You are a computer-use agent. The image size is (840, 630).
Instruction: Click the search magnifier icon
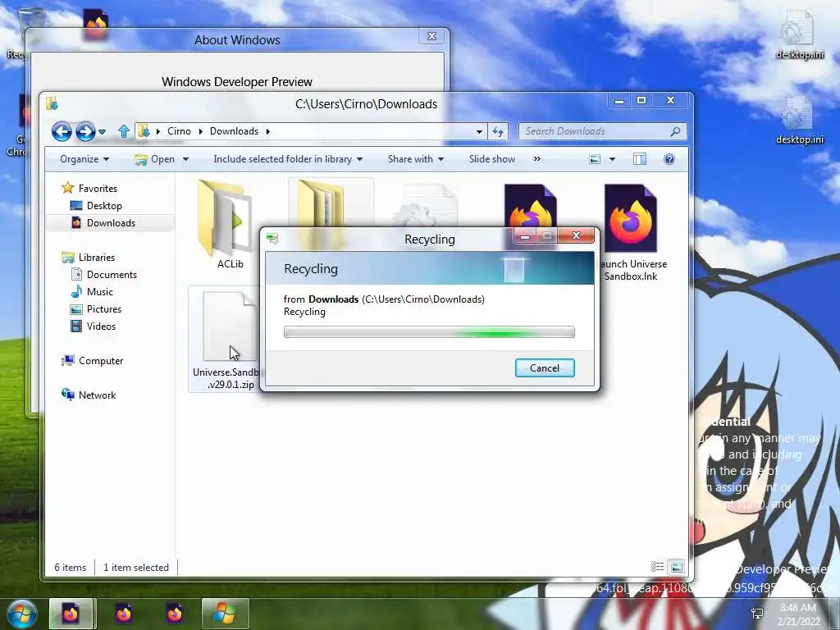(676, 131)
